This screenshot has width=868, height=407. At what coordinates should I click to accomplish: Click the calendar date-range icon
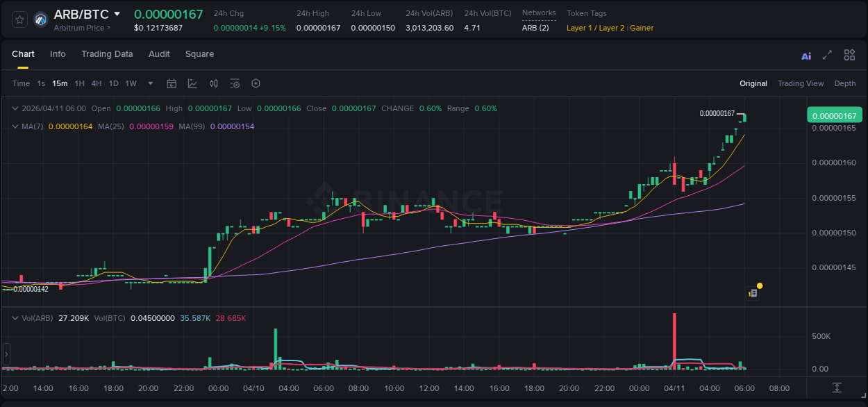point(172,83)
